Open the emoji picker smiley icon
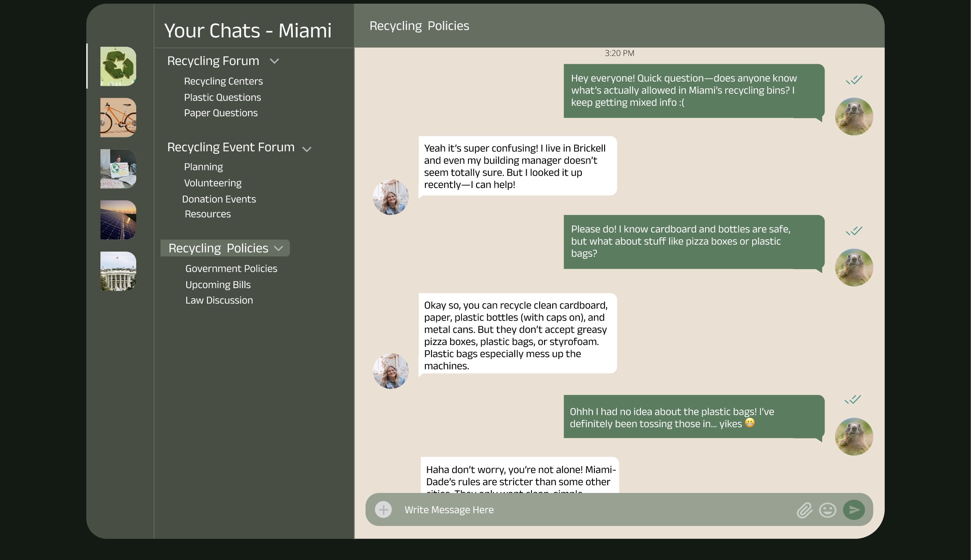 coord(827,510)
